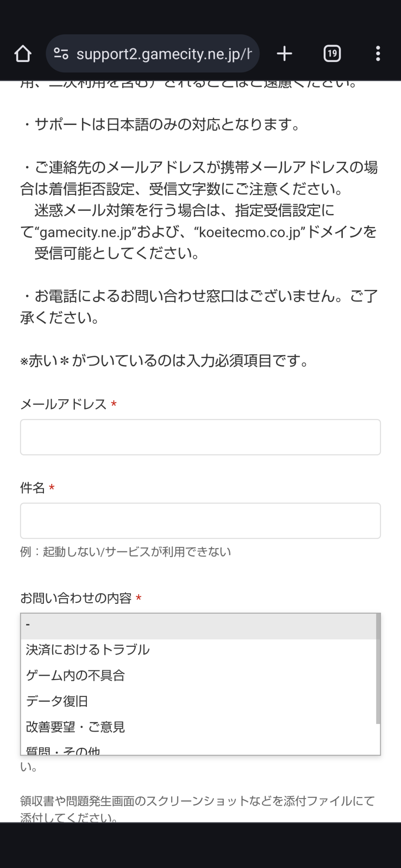Tap the 件名 field label
This screenshot has width=401, height=868.
(33, 488)
